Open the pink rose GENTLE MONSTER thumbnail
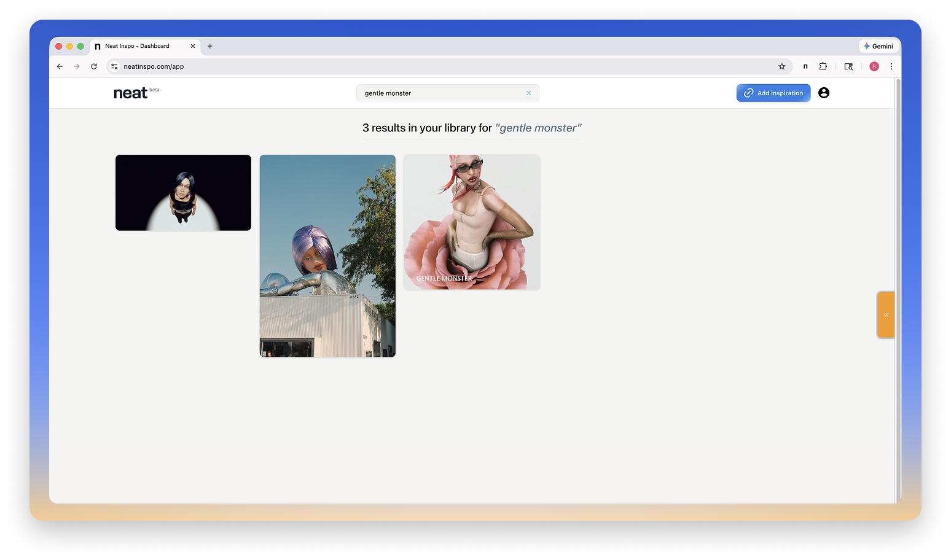This screenshot has width=951, height=560. tap(472, 222)
